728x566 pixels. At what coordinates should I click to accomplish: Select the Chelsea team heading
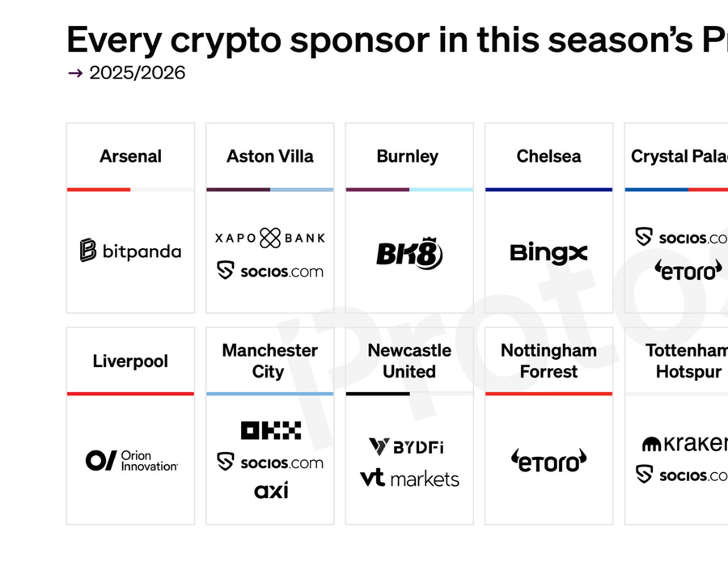click(548, 156)
